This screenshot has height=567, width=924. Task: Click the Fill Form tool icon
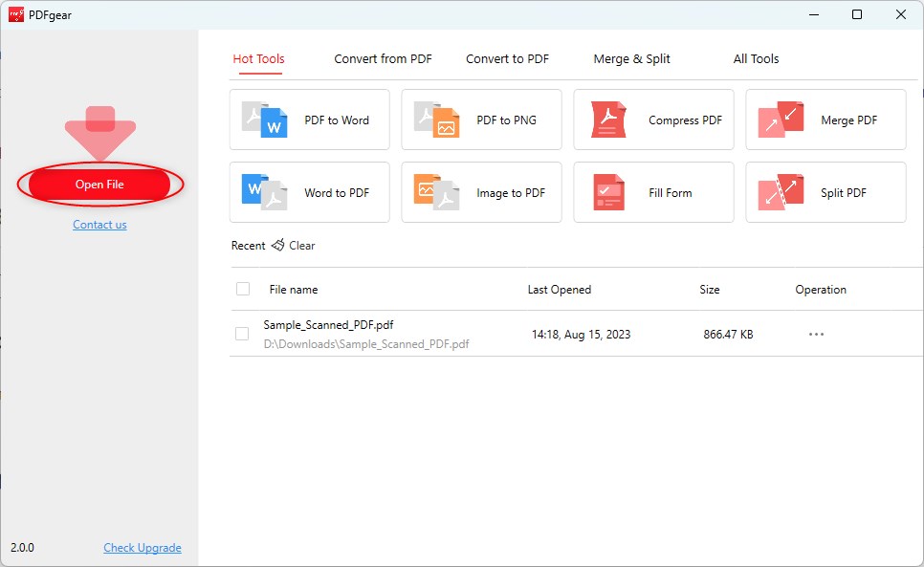click(x=608, y=192)
